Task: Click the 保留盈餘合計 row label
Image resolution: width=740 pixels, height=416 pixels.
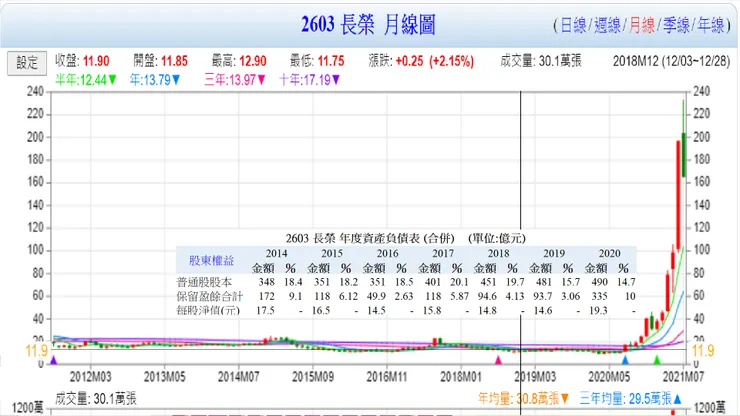Action: click(x=210, y=297)
